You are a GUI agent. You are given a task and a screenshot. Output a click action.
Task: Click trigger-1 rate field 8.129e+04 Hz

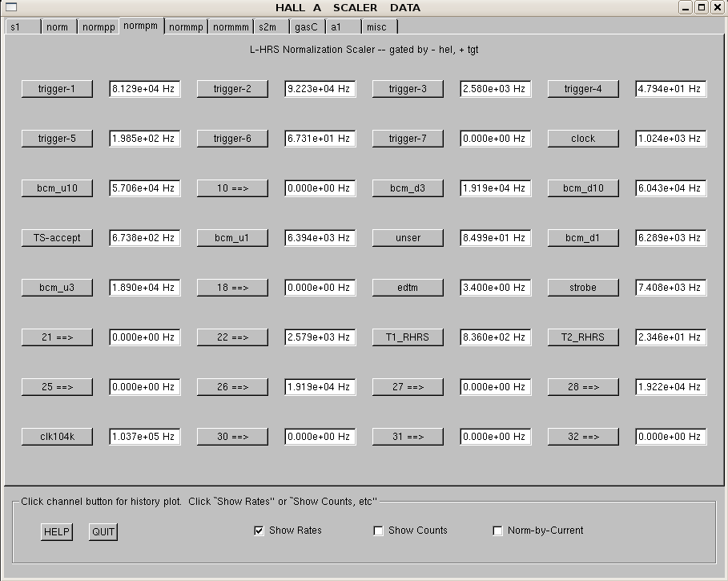[145, 89]
